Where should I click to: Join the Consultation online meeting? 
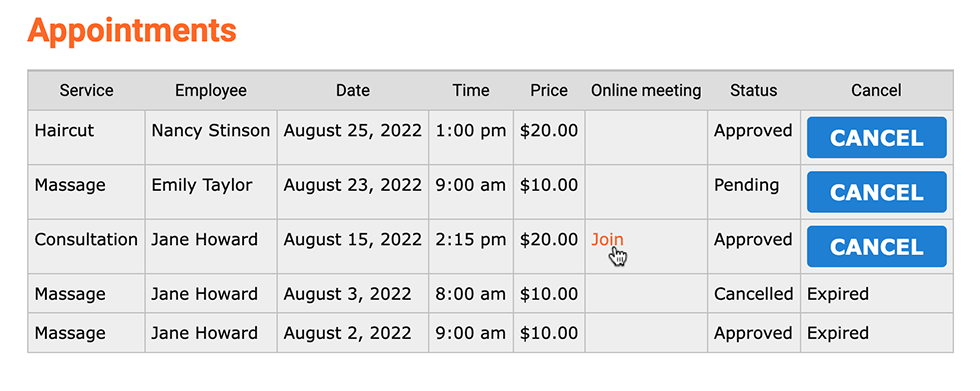tap(607, 240)
